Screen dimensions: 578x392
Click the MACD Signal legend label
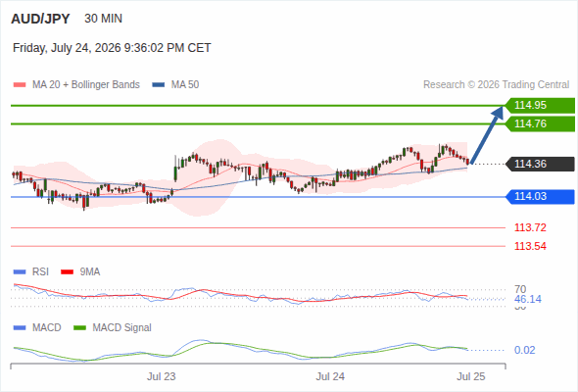(122, 328)
